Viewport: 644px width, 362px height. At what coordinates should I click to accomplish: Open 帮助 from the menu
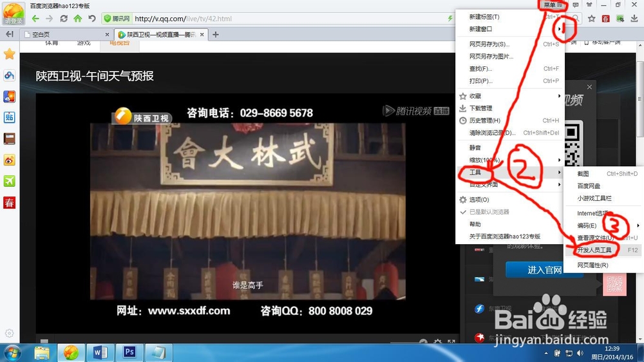[509, 224]
